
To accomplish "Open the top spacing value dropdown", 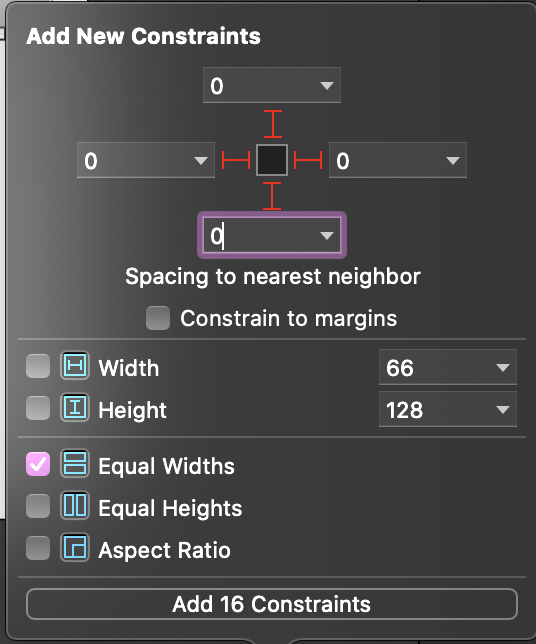I will [327, 85].
